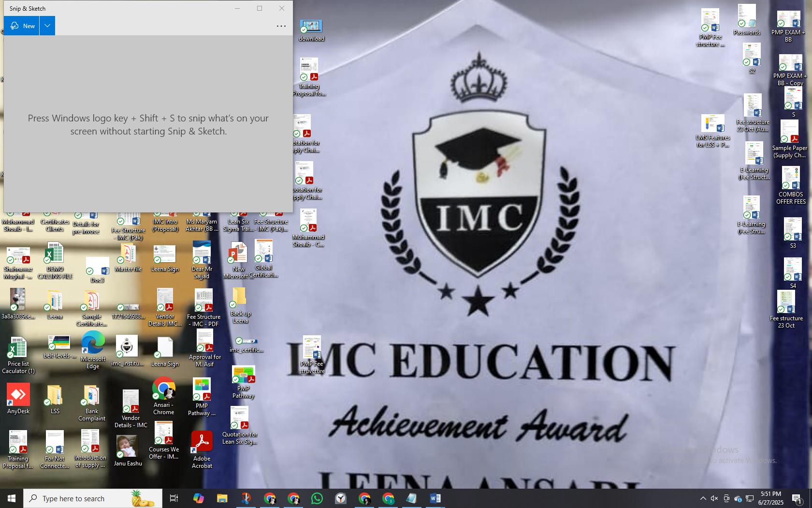Screen dimensions: 812x508
Task: Select Price list Caculator Excel icon
Action: click(18, 356)
